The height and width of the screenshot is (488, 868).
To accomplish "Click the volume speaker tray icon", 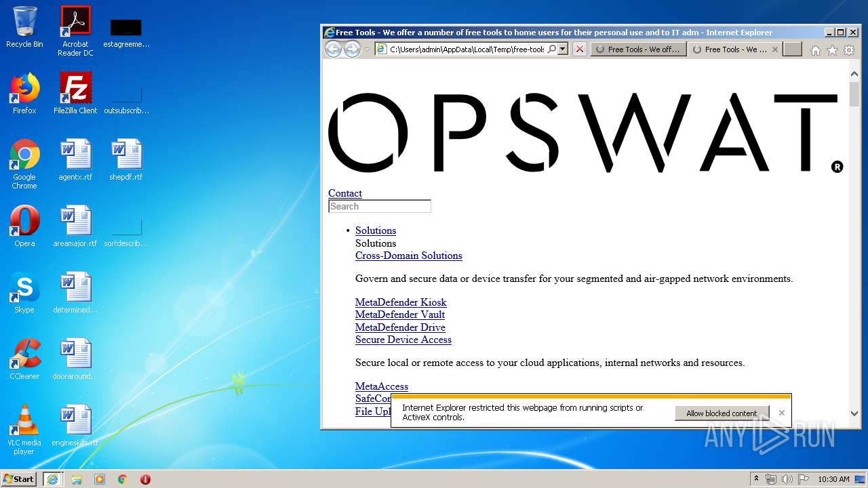I will point(786,479).
